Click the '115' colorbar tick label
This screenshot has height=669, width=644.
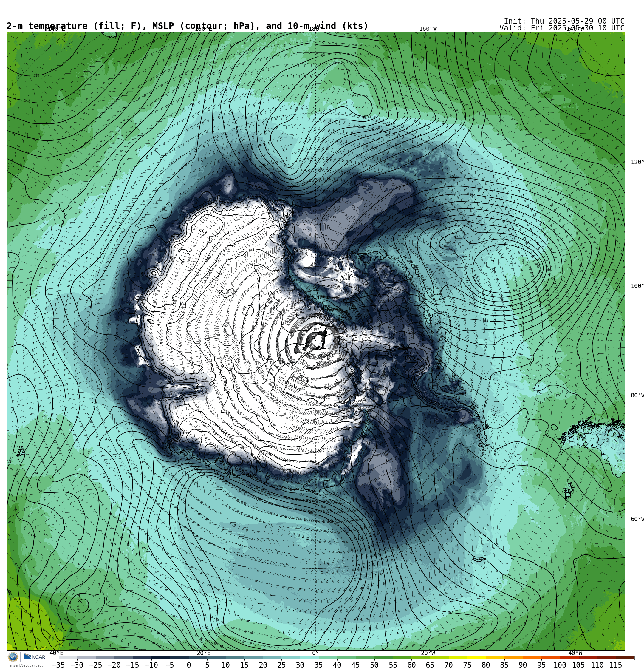pos(616,665)
